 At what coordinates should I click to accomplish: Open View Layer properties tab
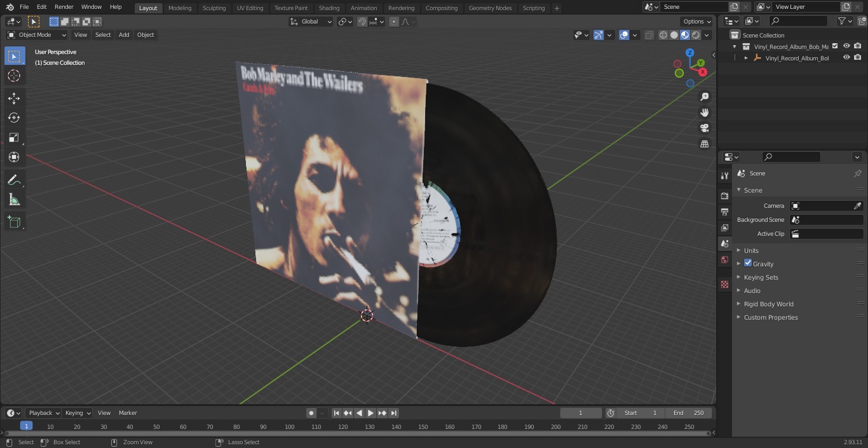(x=724, y=227)
